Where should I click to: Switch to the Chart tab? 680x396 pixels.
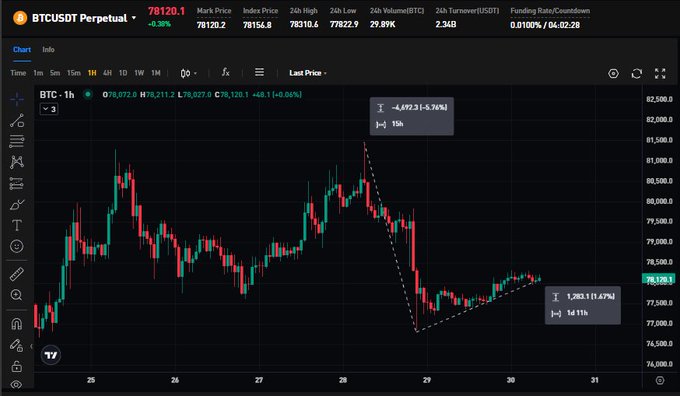(x=22, y=49)
